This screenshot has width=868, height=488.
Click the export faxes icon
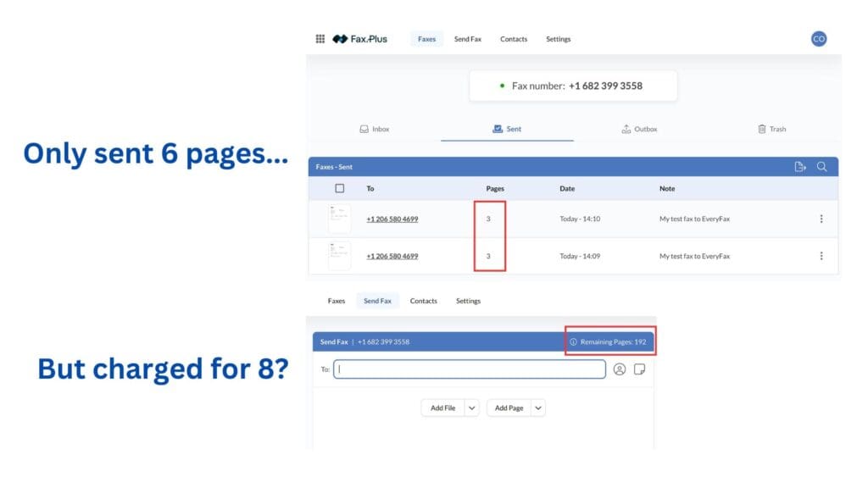click(799, 167)
